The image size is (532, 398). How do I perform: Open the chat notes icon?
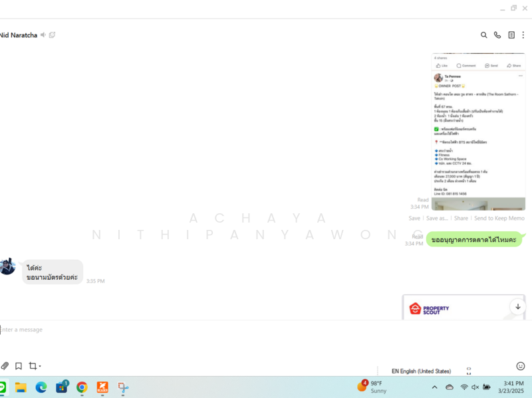511,35
